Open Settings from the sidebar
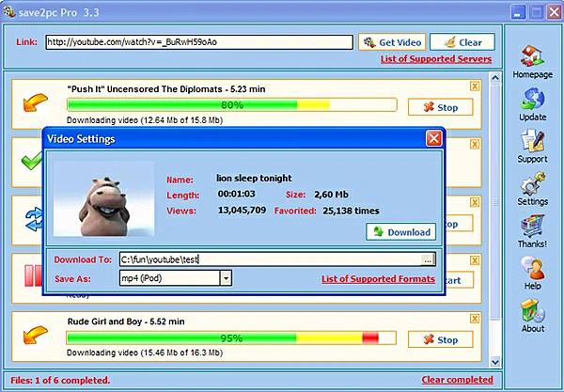The image size is (564, 392). click(532, 186)
